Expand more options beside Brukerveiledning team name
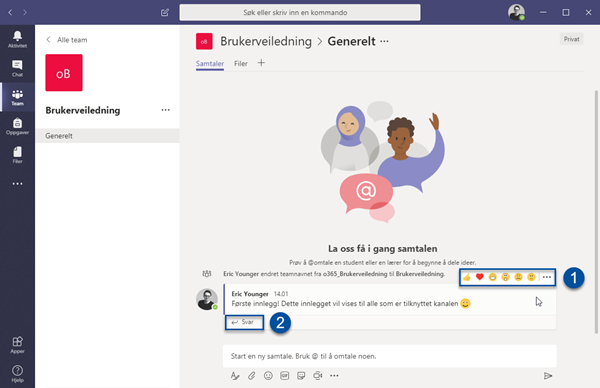This screenshot has height=388, width=600. point(165,110)
